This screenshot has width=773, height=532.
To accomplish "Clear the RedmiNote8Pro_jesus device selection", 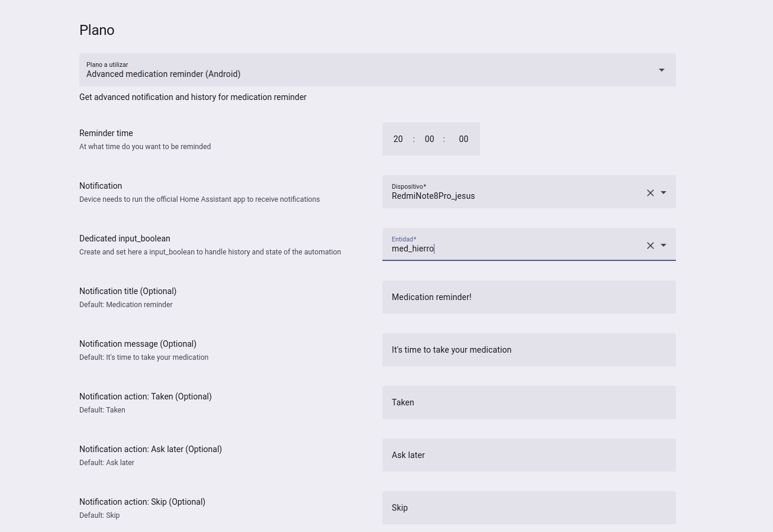I will (650, 192).
